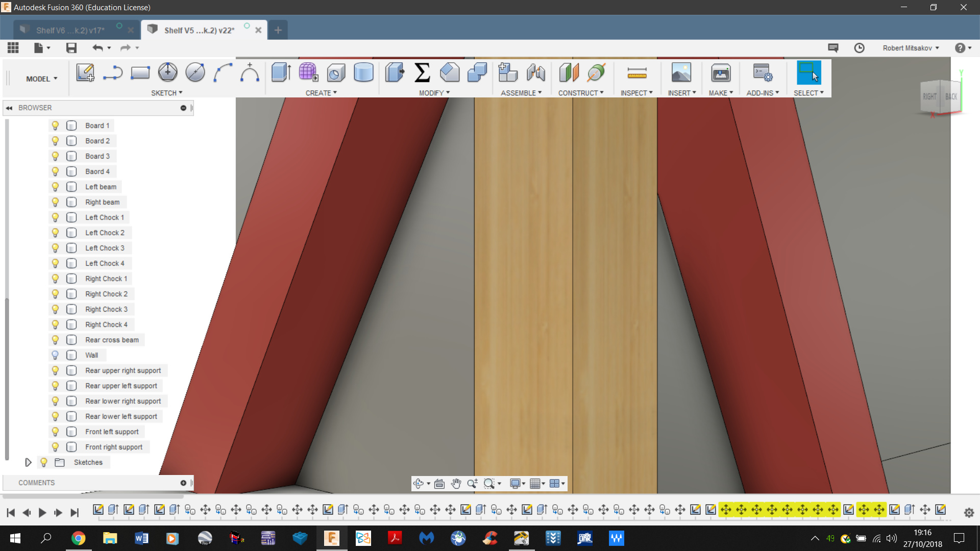Open Robert Mitsakov account menu
The width and height of the screenshot is (980, 551).
click(x=911, y=48)
